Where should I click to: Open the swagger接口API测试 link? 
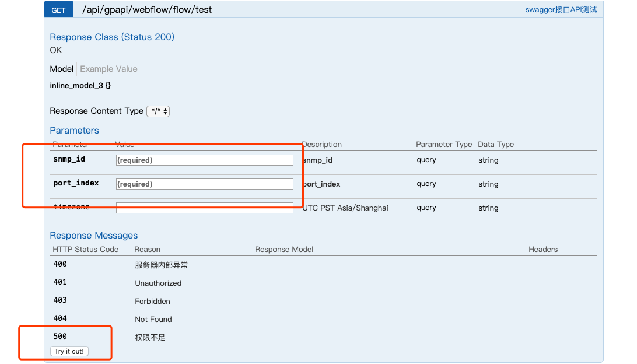click(561, 9)
